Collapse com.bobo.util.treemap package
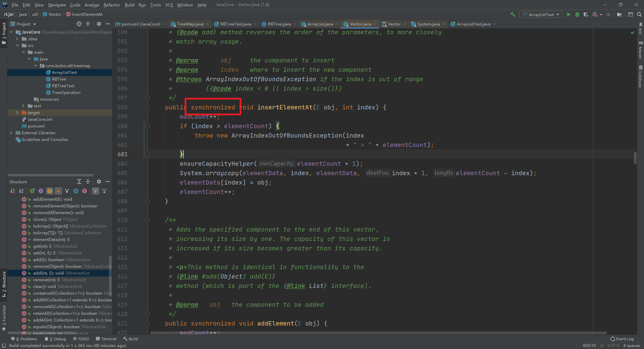 [x=36, y=66]
